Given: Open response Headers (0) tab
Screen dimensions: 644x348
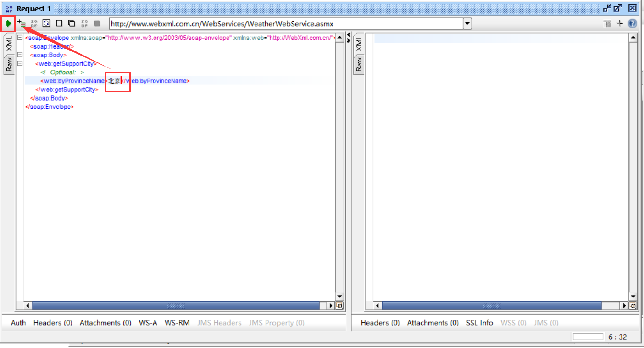Looking at the screenshot, I should point(380,323).
